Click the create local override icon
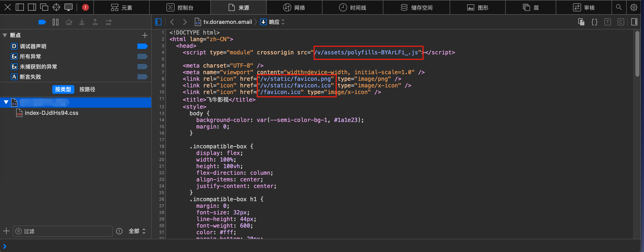Viewport: 644px width, 252px height. click(x=581, y=22)
